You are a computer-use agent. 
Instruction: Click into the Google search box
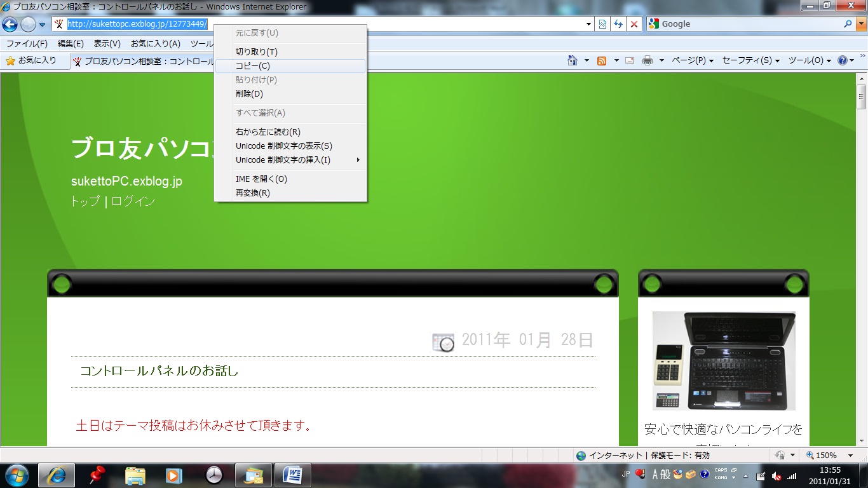[x=750, y=24]
